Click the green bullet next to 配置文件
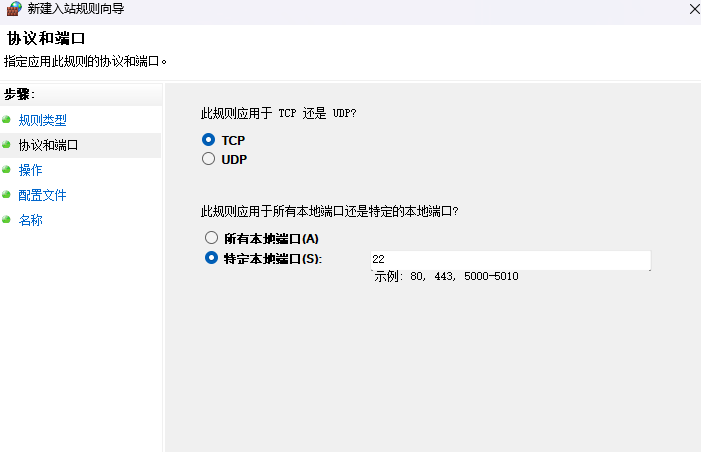Screen dimensions: 701x452 7,195
